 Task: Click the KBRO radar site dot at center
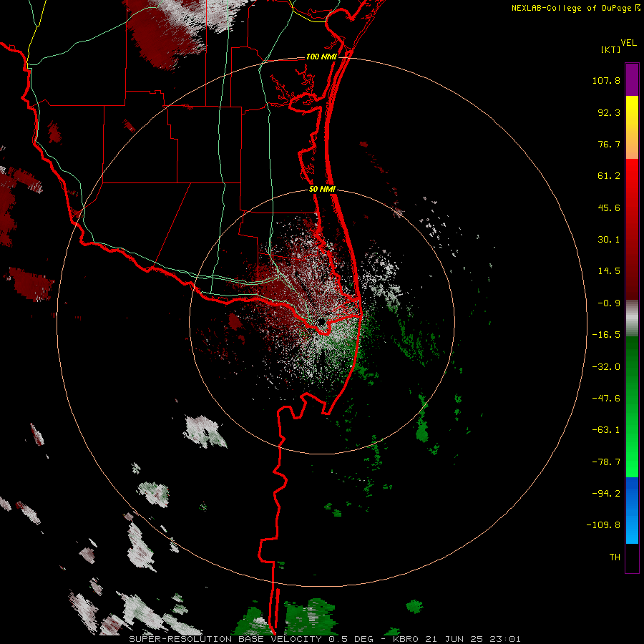321,321
